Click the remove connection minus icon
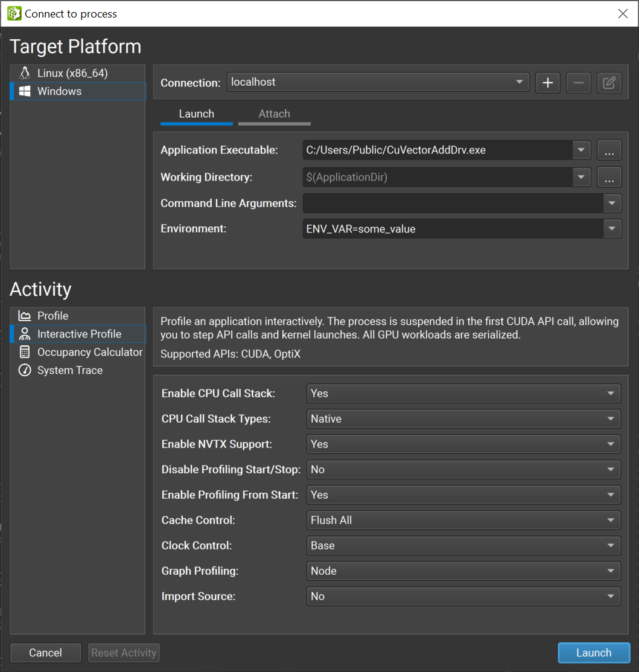 click(x=578, y=83)
